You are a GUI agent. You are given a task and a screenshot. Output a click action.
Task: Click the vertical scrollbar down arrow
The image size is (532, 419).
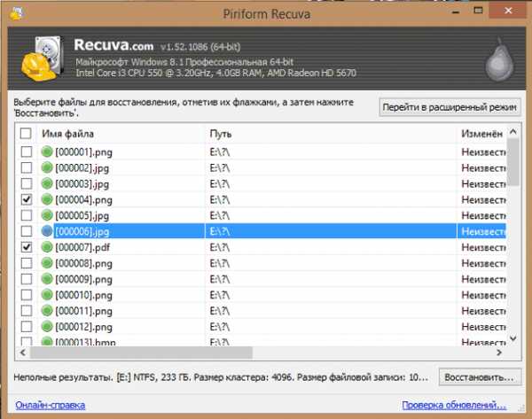513,338
